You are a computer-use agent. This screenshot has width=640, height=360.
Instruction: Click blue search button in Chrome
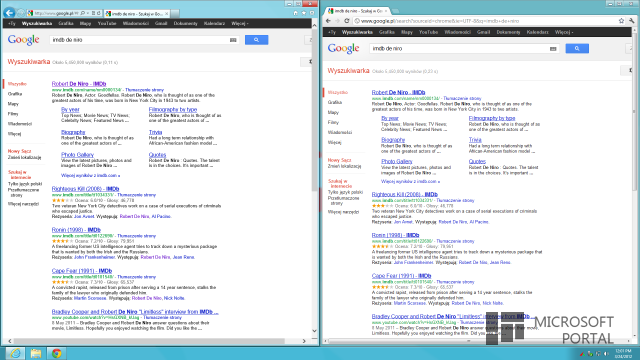(x=577, y=48)
